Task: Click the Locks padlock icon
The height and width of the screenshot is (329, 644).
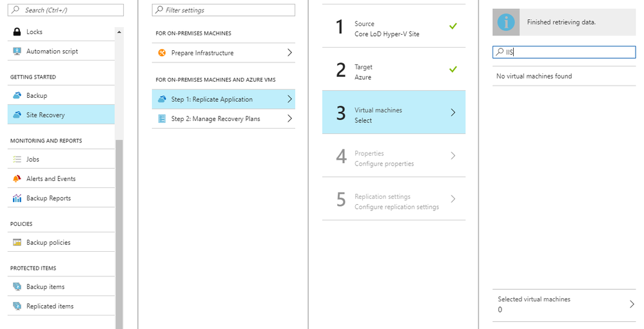Action: coord(17,32)
